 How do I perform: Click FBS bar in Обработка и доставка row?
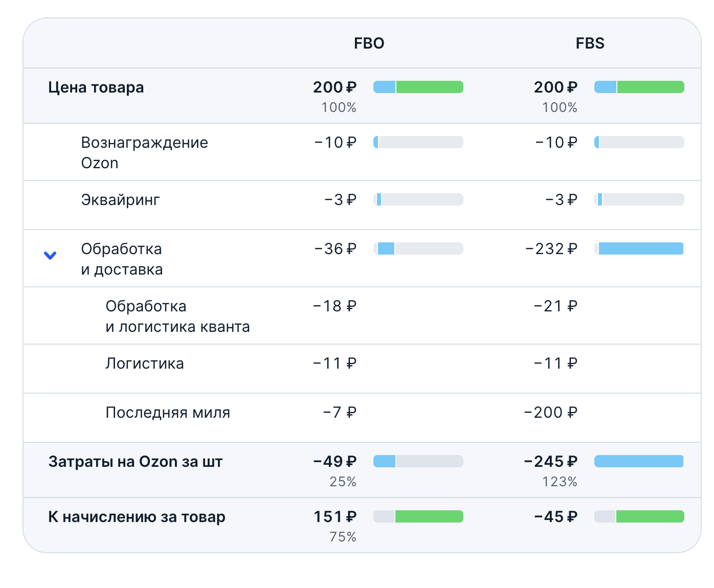coord(639,248)
